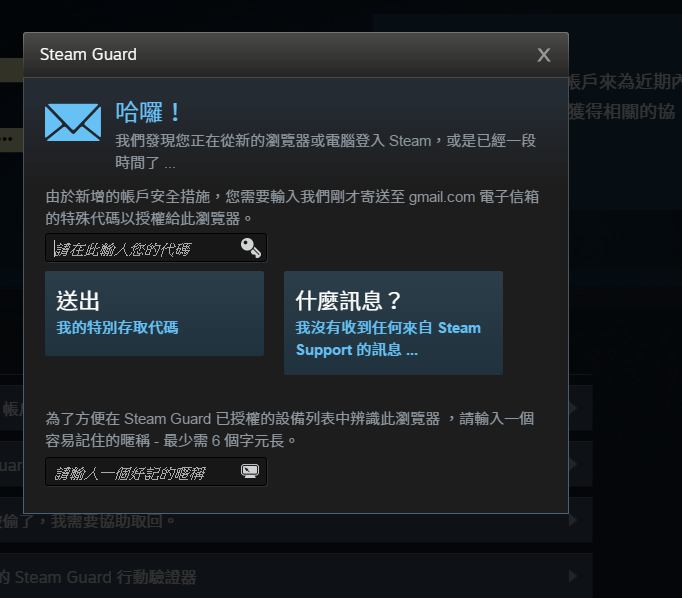Click the Steam Guard dialog title
The width and height of the screenshot is (682, 598).
(88, 55)
